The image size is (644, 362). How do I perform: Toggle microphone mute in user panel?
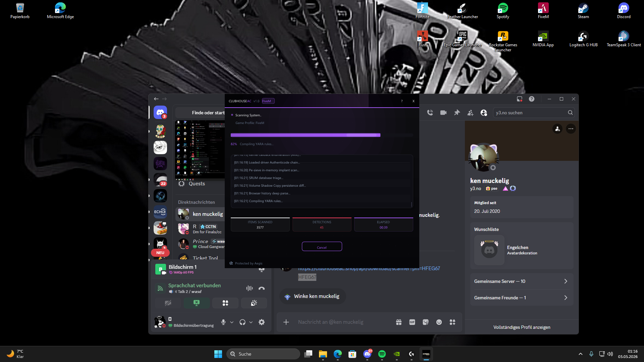pyautogui.click(x=223, y=322)
